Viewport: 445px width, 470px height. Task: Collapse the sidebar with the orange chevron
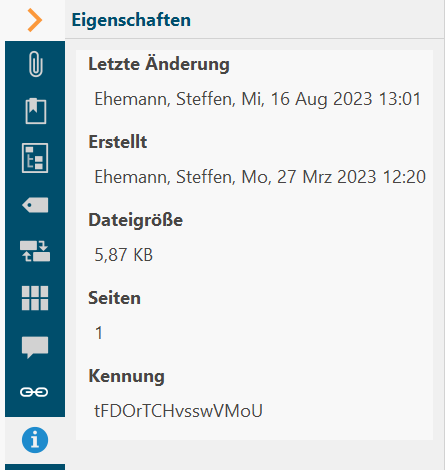[35, 20]
